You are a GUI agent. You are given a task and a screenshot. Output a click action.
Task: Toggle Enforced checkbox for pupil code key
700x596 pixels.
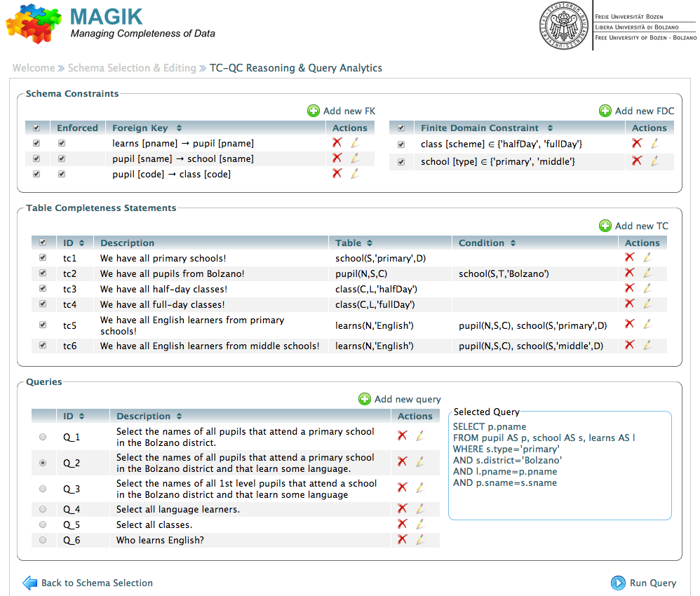[x=62, y=174]
